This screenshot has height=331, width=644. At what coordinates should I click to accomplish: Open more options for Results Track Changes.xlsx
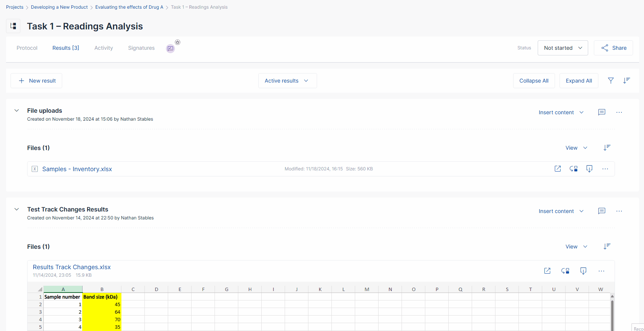601,271
